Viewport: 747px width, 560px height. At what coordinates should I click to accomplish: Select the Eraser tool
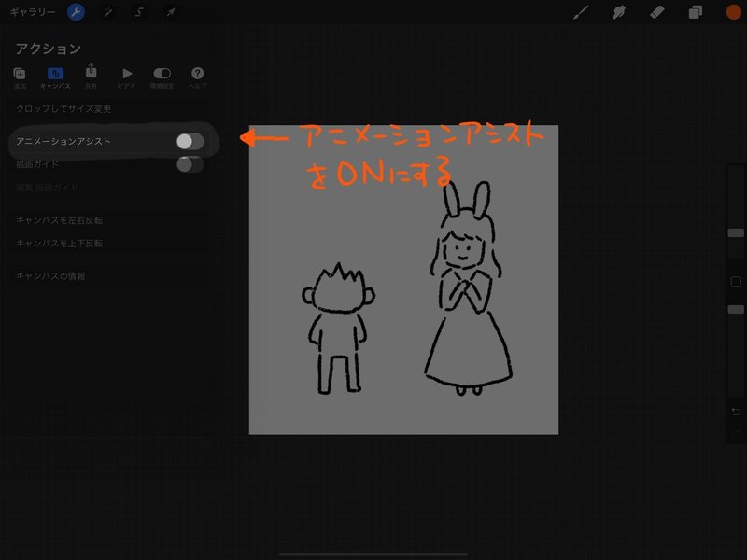[x=657, y=12]
